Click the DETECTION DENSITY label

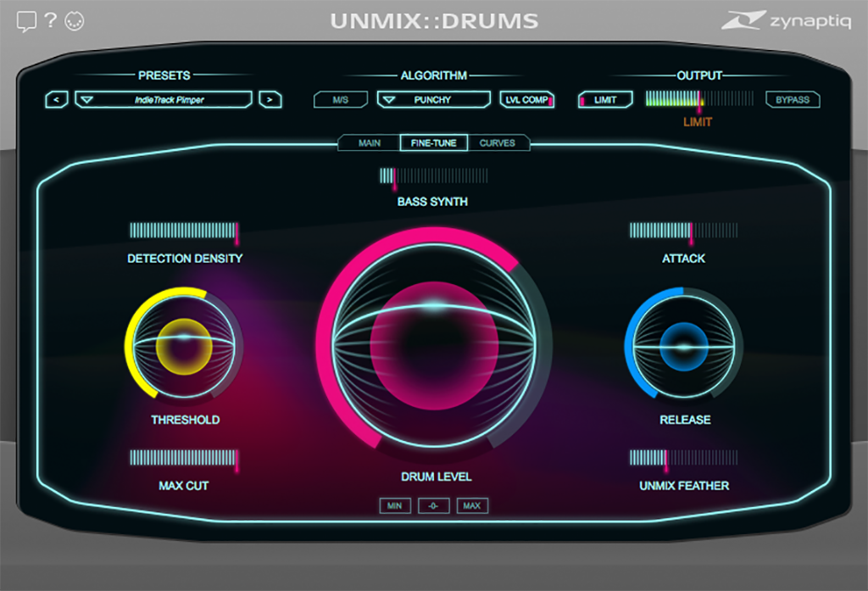tap(185, 259)
